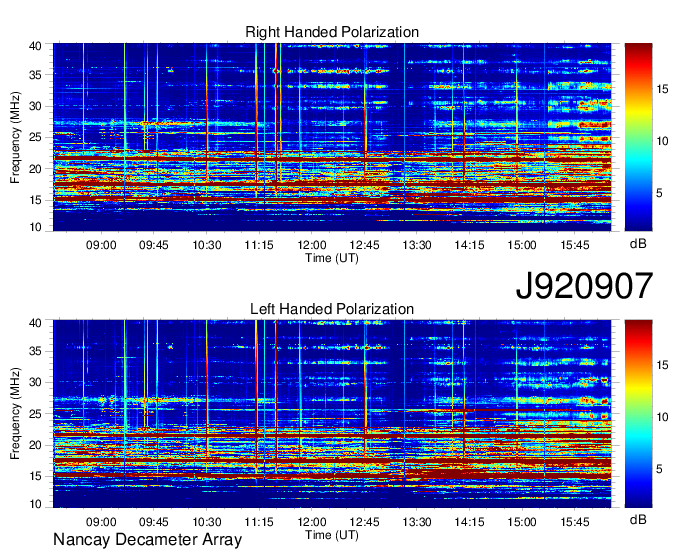Click Time (UT) label under Left Handed plot
Image resolution: width=680 pixels, height=552 pixels.
pos(332,535)
